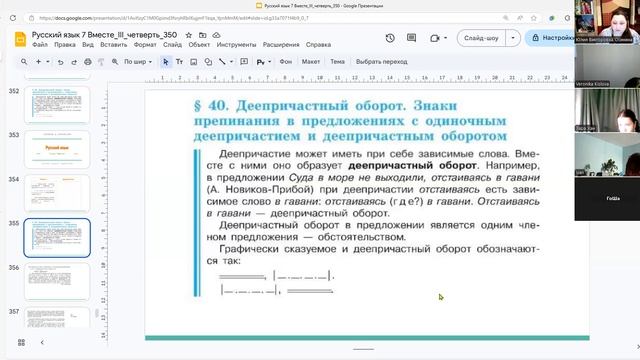Insert an image using image icon
640x360 pixels.
[x=194, y=62]
